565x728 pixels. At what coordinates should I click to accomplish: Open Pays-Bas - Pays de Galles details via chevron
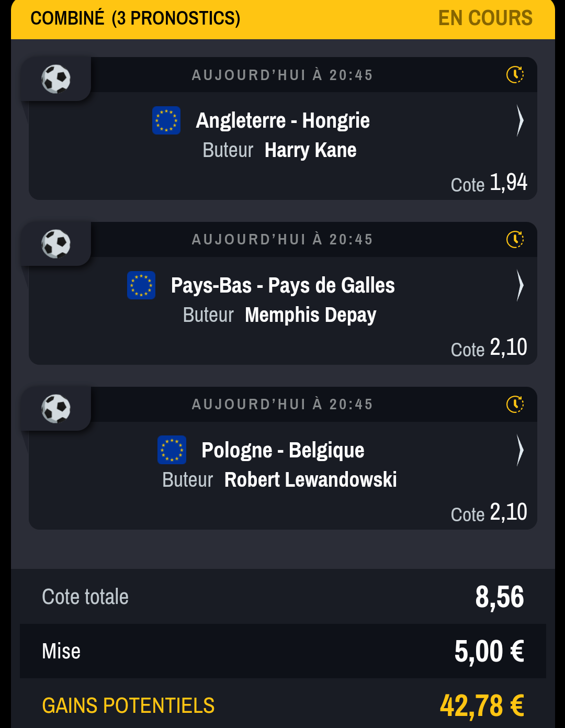[x=519, y=286]
